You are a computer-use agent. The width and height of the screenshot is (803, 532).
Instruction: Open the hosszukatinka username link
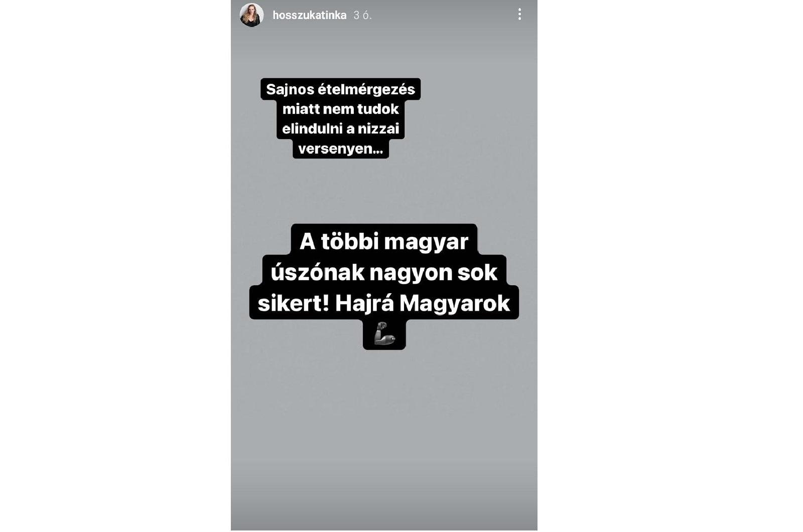[x=309, y=16]
